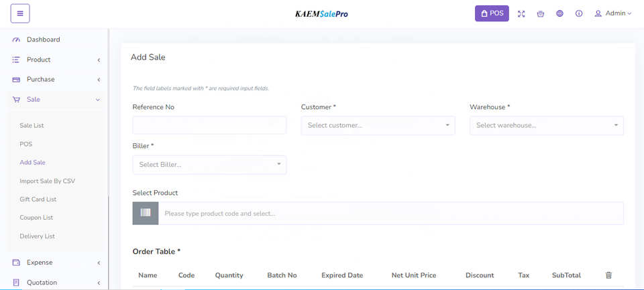Click the basket icon in header
The image size is (644, 290).
coord(541,13)
